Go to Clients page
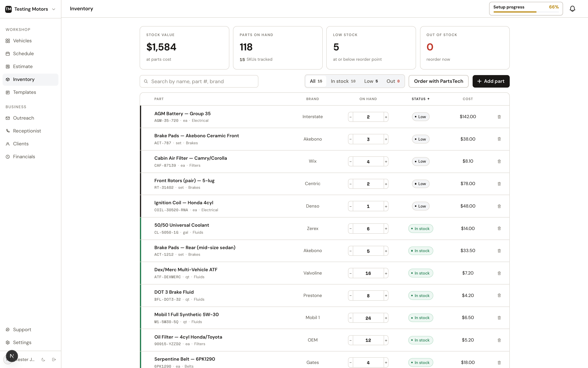The image size is (588, 368). [x=30, y=144]
